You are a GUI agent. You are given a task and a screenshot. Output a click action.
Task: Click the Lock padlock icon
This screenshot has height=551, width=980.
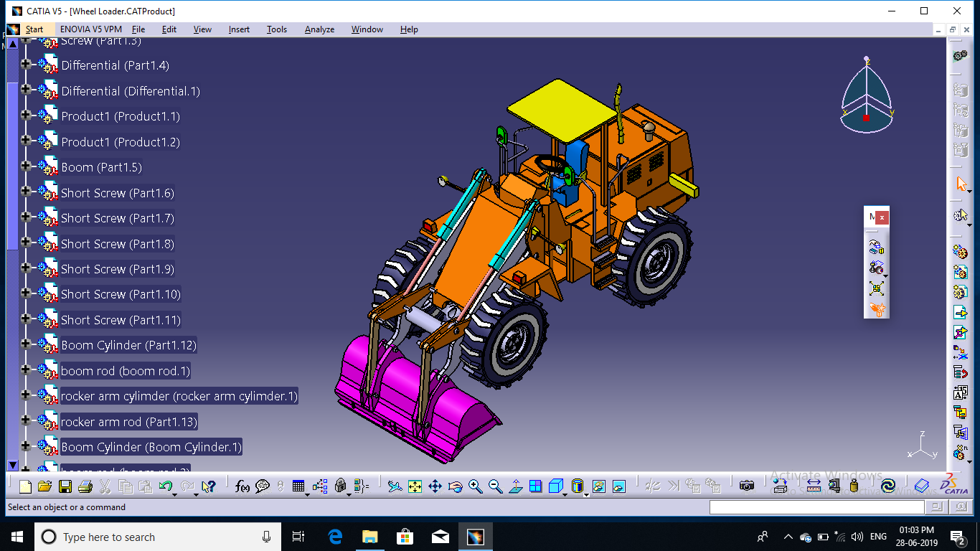click(341, 486)
